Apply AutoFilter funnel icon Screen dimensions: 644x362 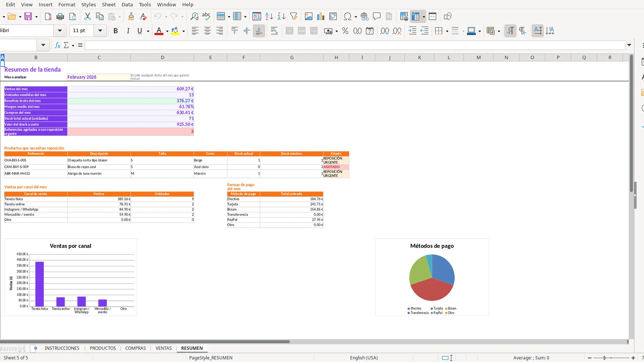tap(294, 16)
